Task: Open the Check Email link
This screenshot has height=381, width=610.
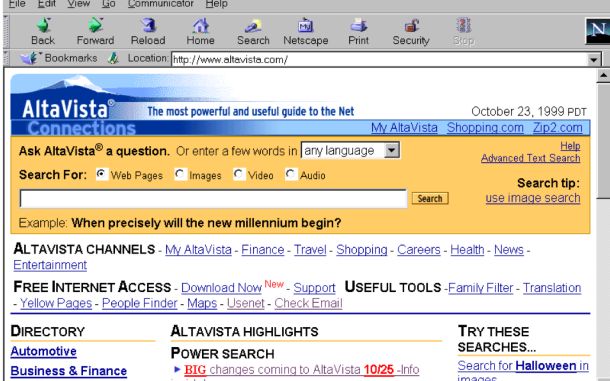Action: (x=309, y=303)
